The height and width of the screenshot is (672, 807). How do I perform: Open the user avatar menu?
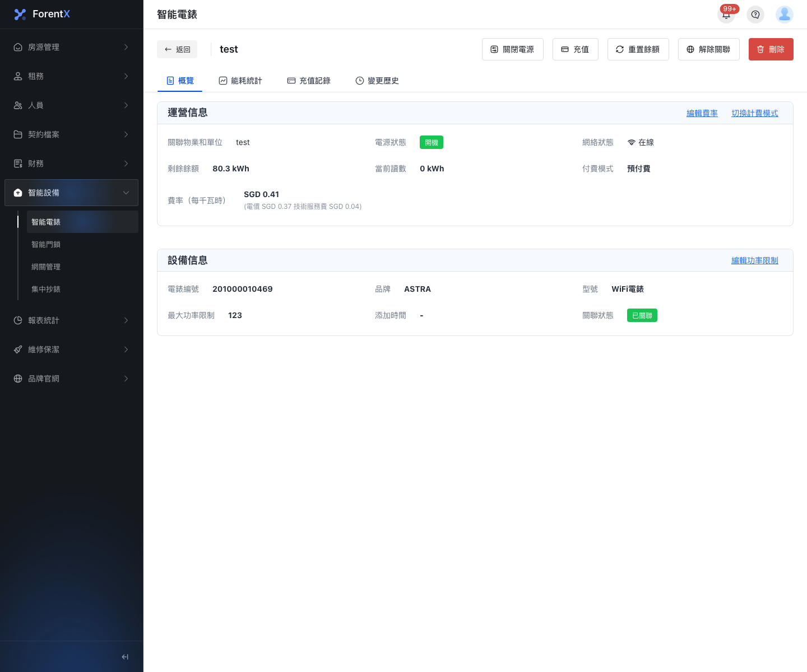[785, 15]
